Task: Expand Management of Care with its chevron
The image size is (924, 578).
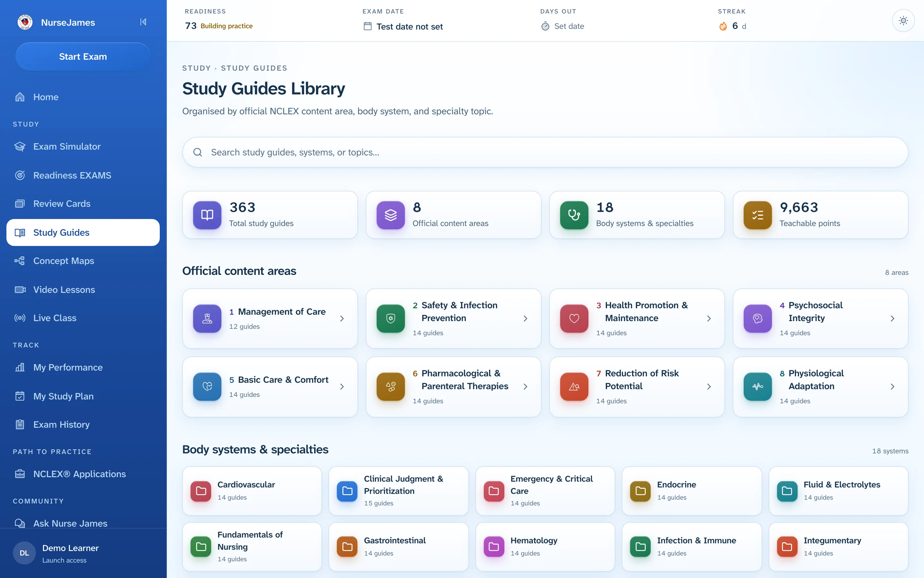Action: point(342,319)
